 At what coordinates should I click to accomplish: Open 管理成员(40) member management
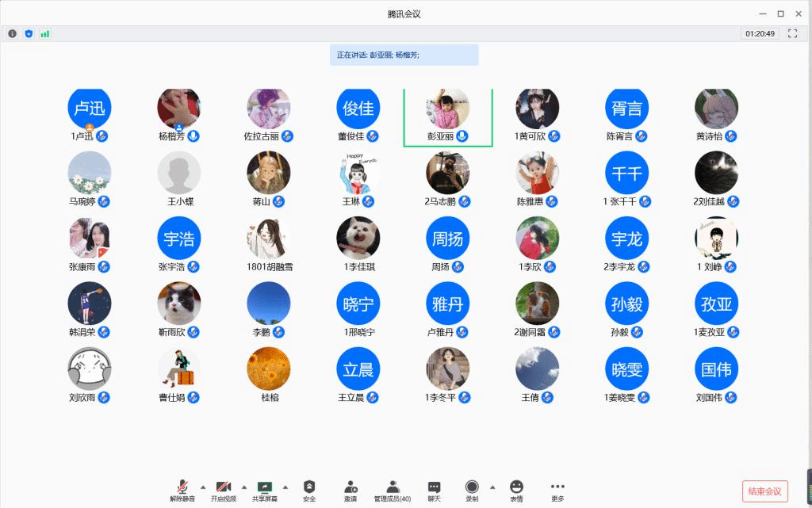(392, 491)
